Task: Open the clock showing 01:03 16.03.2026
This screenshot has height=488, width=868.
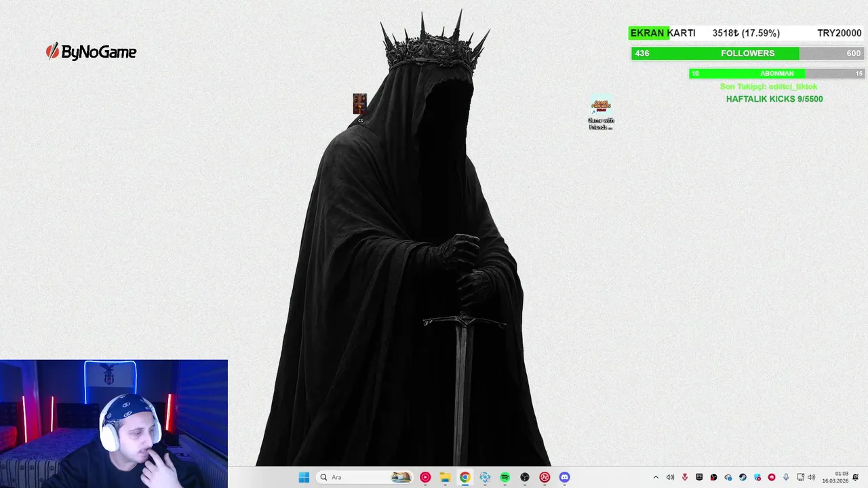Action: (x=835, y=477)
